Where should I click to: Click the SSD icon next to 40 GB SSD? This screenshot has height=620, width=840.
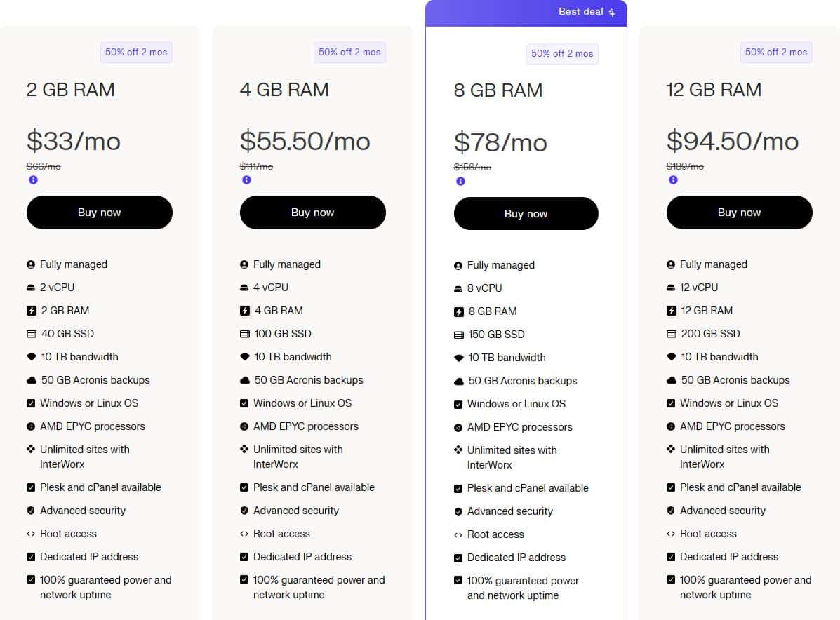click(x=31, y=333)
